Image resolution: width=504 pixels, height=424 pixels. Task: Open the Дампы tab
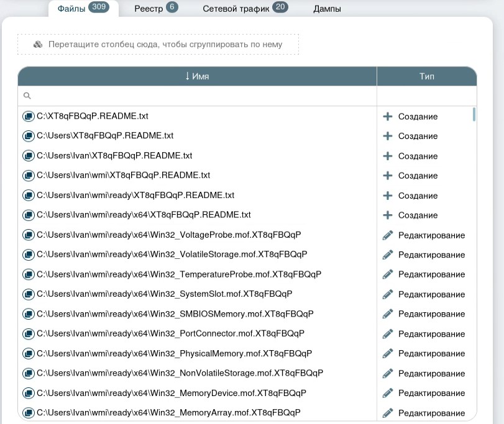coord(327,9)
